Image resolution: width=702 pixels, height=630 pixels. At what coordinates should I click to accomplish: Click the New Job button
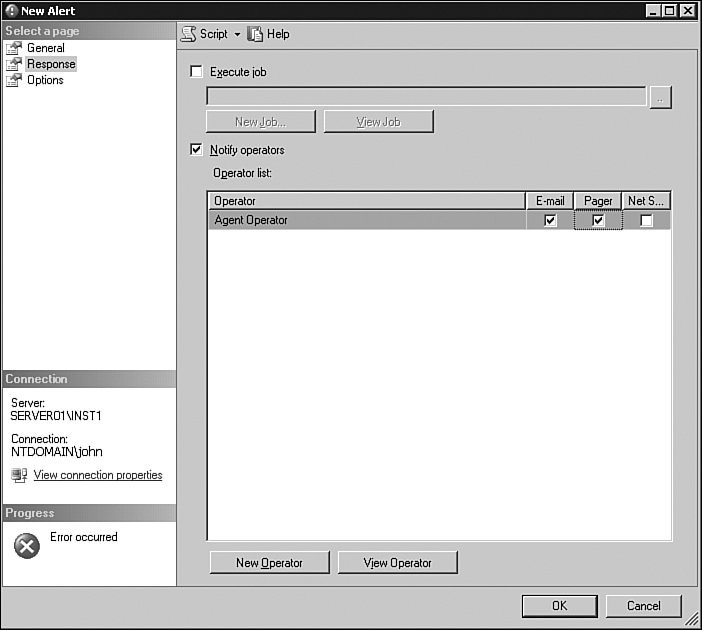261,122
